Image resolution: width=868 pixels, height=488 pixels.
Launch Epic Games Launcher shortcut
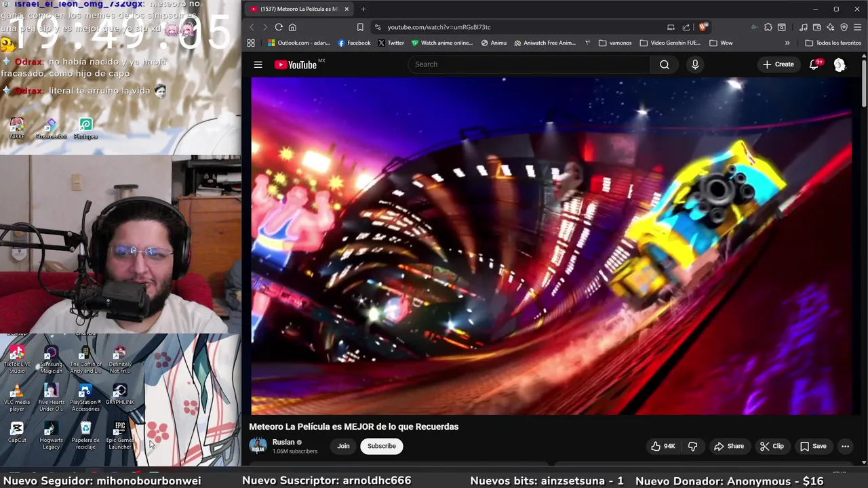[120, 436]
